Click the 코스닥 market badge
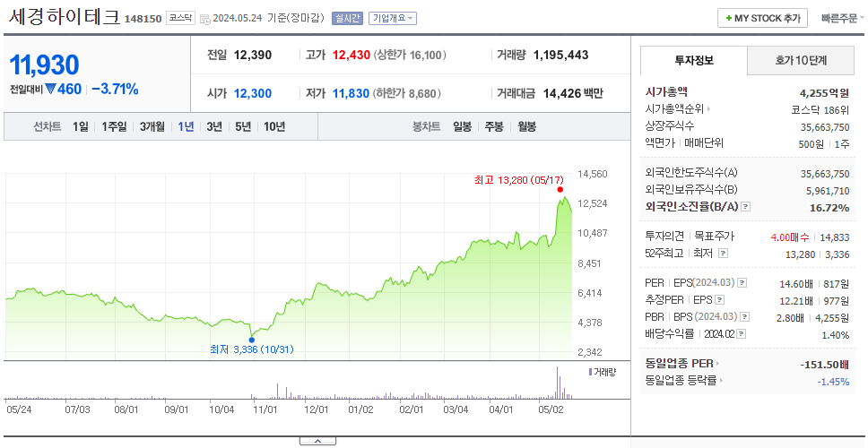This screenshot has width=868, height=448. (x=180, y=18)
